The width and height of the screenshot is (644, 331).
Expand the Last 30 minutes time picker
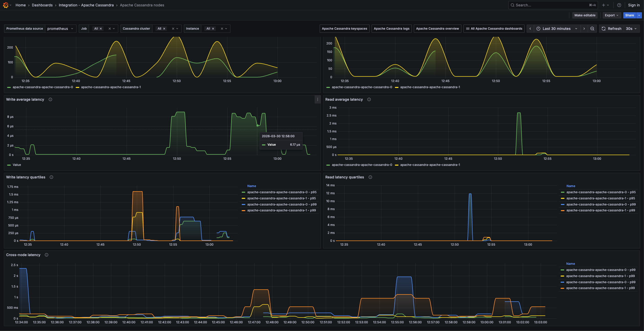coord(557,29)
